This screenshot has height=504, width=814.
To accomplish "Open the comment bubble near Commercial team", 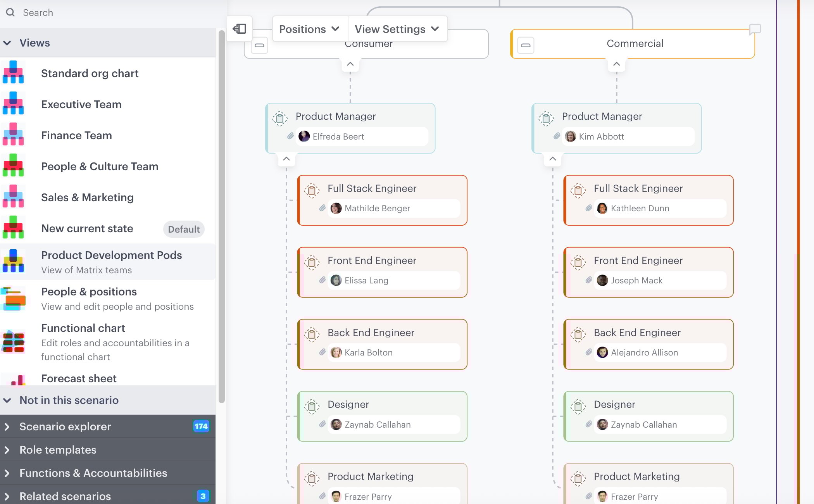I will point(754,29).
